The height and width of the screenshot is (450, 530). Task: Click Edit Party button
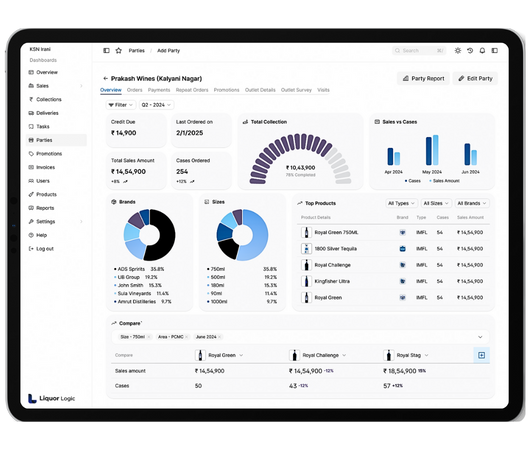coord(475,78)
